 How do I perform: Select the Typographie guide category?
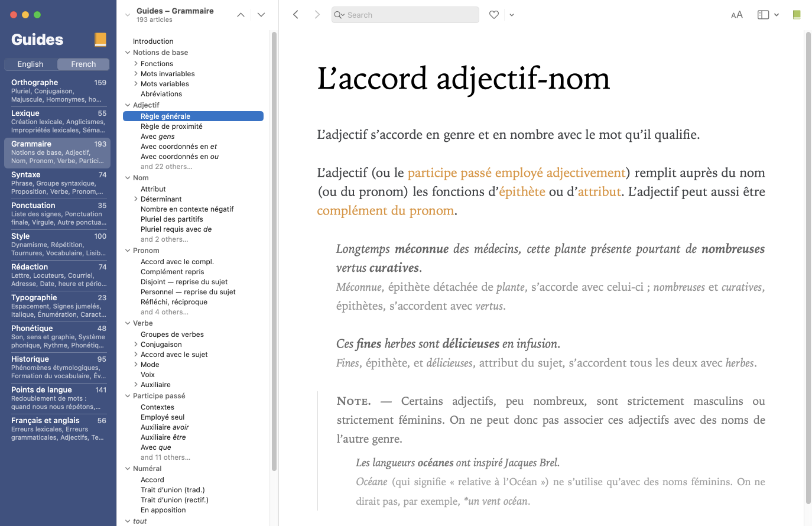click(57, 306)
